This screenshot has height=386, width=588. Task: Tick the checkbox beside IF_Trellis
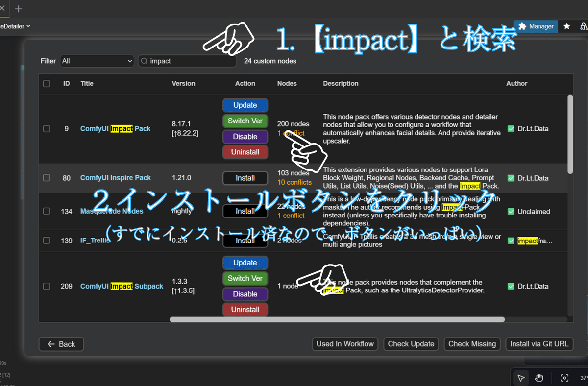pyautogui.click(x=47, y=240)
